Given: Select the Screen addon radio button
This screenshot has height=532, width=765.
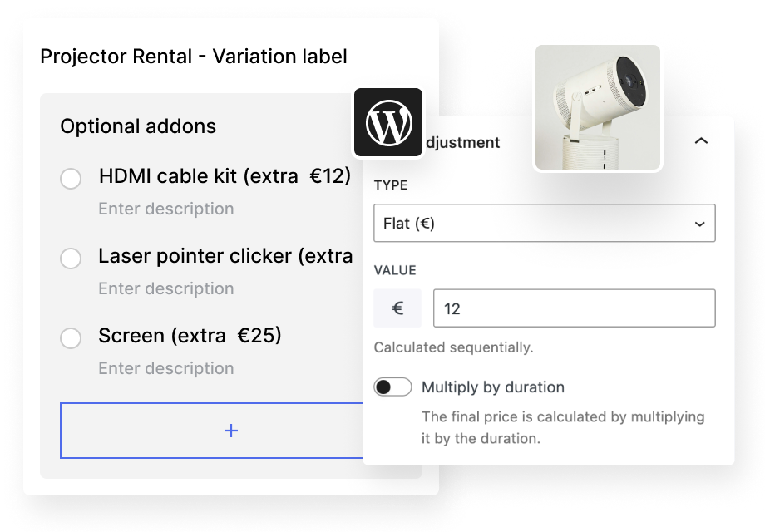Looking at the screenshot, I should click(x=71, y=338).
